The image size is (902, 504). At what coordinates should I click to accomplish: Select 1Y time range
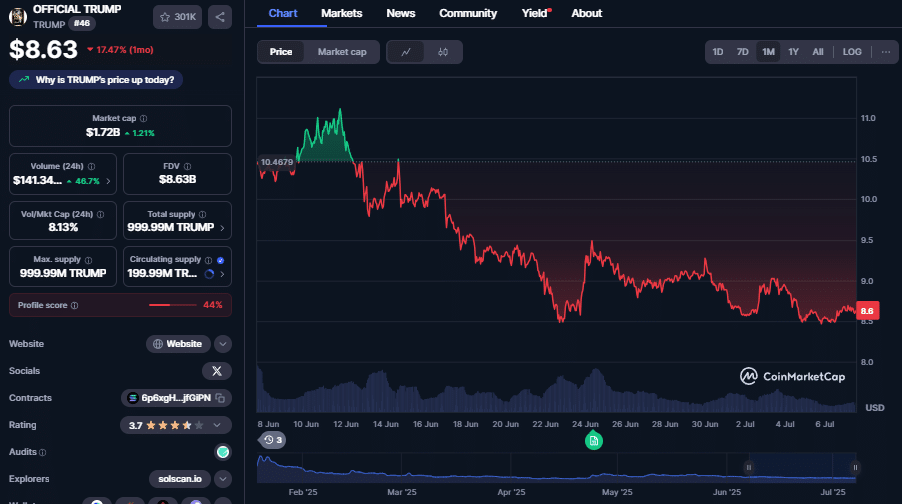pyautogui.click(x=793, y=52)
